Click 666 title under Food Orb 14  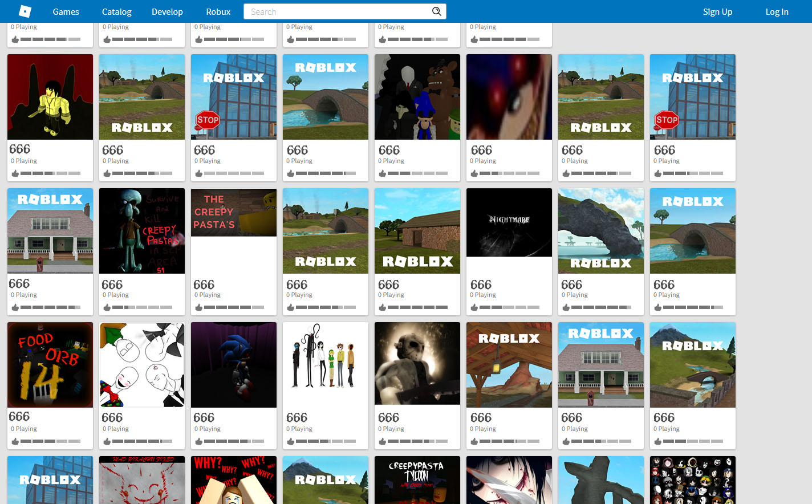click(19, 417)
